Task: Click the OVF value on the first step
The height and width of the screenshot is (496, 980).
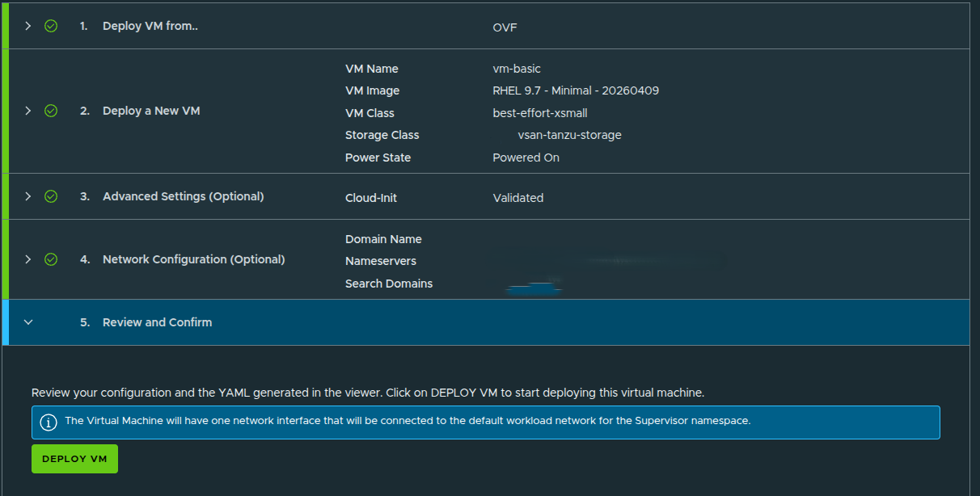Action: pyautogui.click(x=504, y=27)
